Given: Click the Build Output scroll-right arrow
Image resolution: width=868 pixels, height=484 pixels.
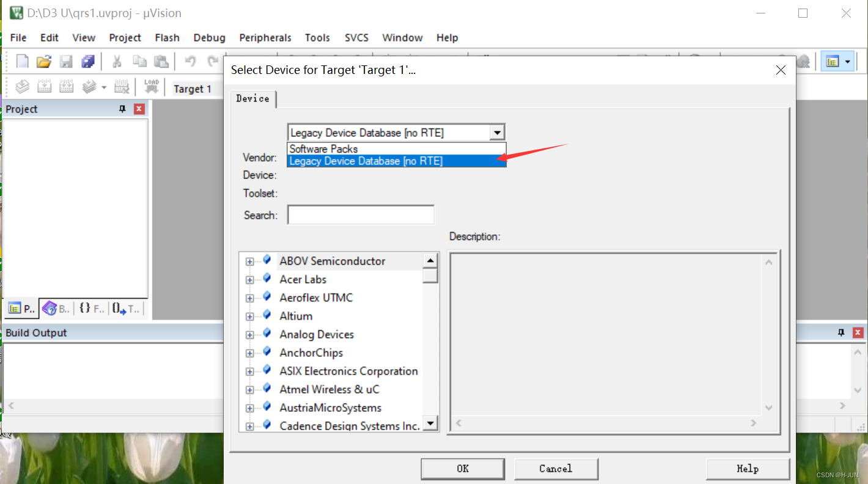Looking at the screenshot, I should (843, 406).
